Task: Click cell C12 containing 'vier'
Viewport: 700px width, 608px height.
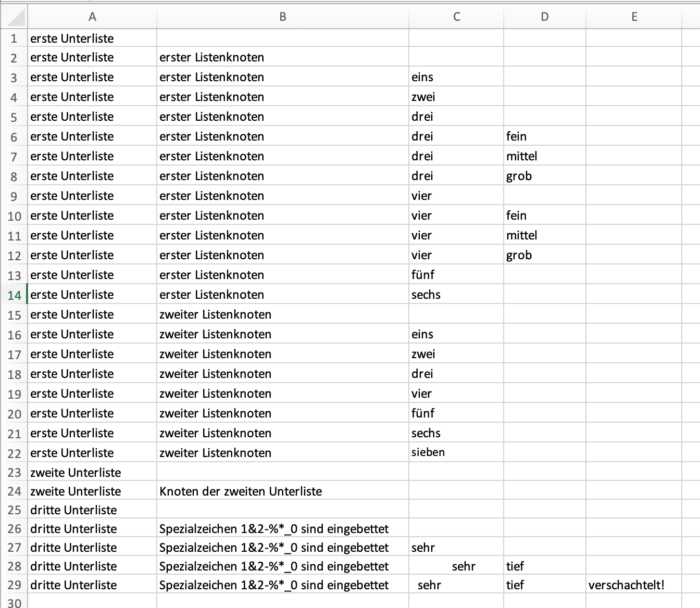Action: click(x=456, y=255)
